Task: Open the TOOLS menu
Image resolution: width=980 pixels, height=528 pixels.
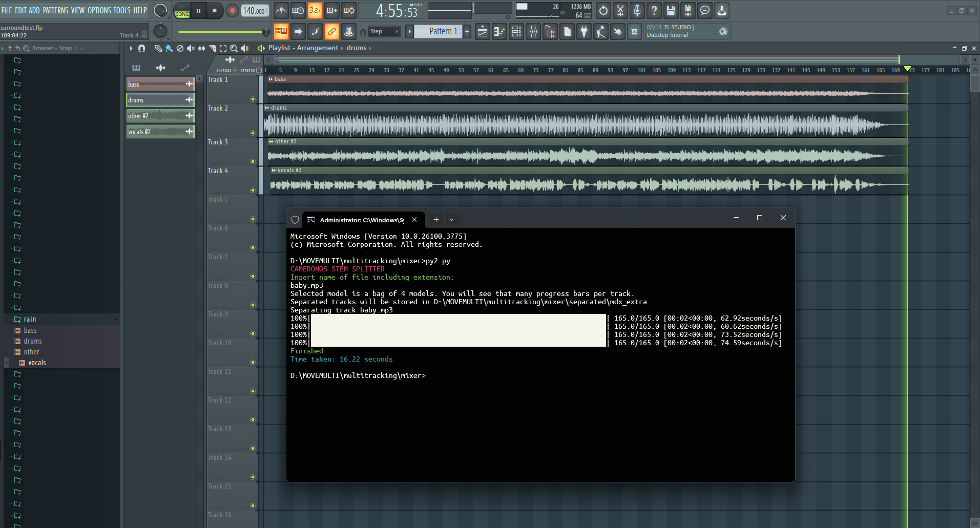Action: 122,10
